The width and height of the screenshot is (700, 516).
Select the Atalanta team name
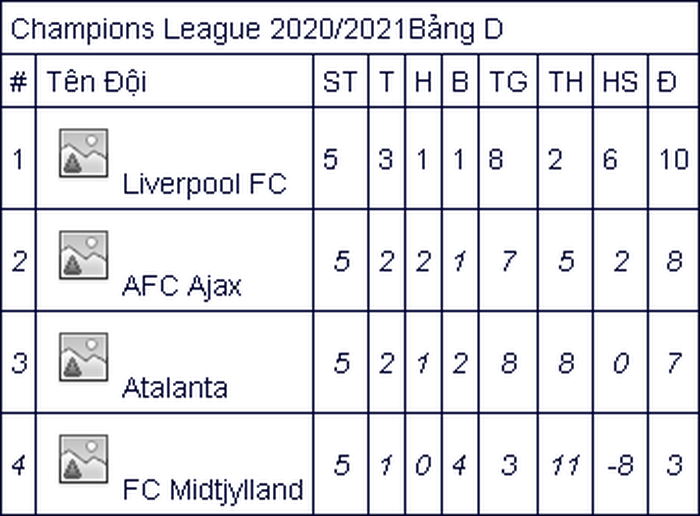click(175, 388)
